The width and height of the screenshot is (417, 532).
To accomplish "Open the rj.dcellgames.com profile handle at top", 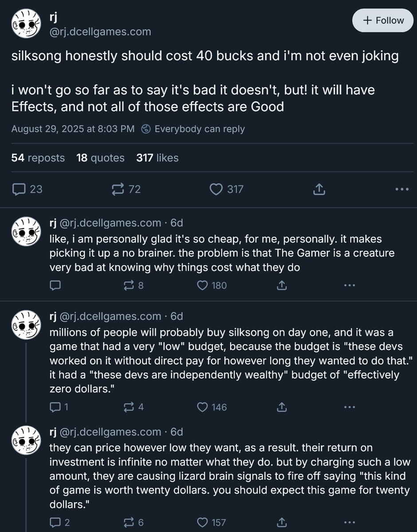I will pyautogui.click(x=100, y=32).
